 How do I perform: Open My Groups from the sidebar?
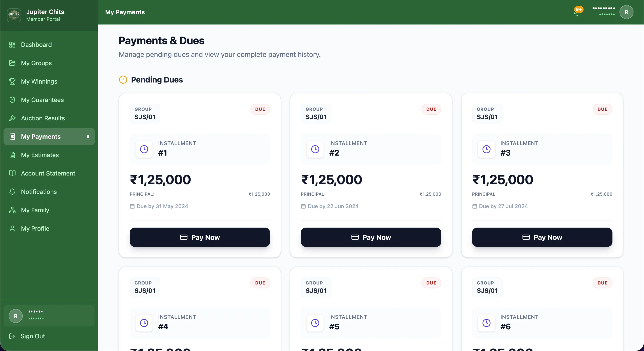(36, 63)
